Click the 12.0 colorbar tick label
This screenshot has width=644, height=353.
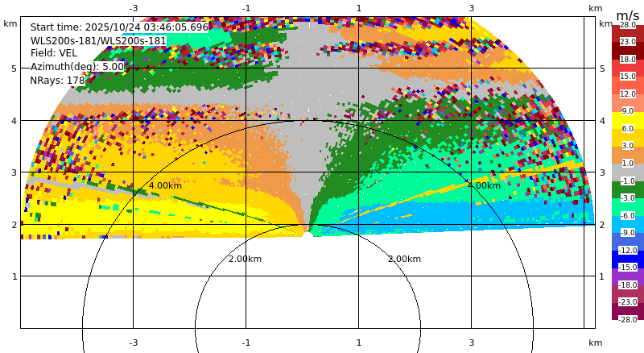pyautogui.click(x=628, y=93)
